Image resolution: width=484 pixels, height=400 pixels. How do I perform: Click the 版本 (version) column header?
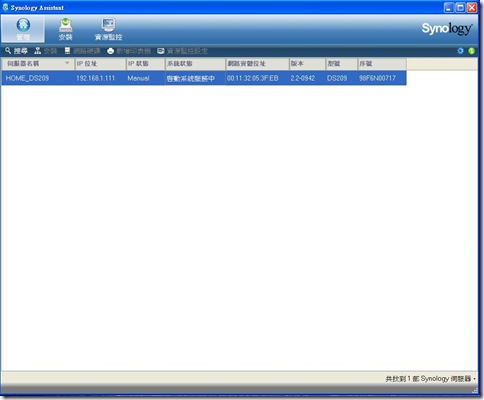coord(307,63)
